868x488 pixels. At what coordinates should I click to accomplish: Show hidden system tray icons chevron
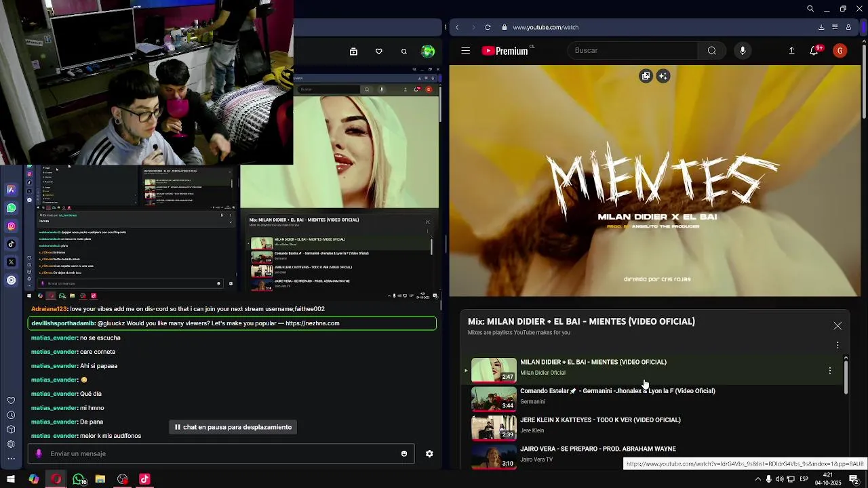click(758, 479)
